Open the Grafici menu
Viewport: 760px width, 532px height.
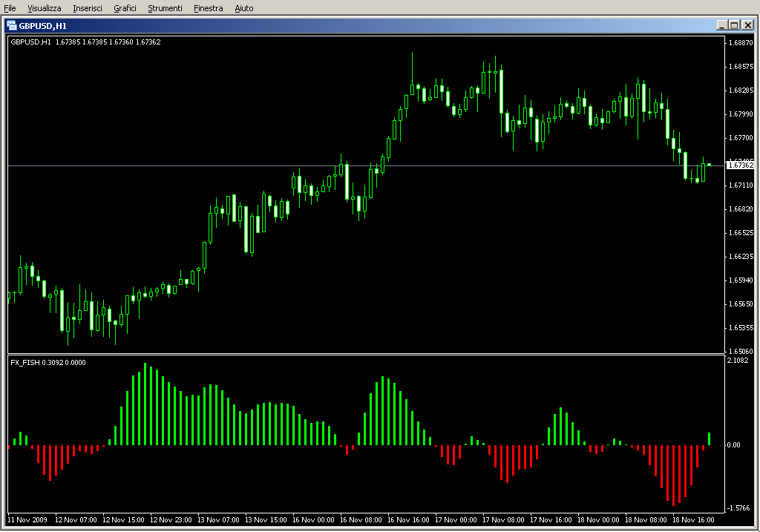point(125,8)
